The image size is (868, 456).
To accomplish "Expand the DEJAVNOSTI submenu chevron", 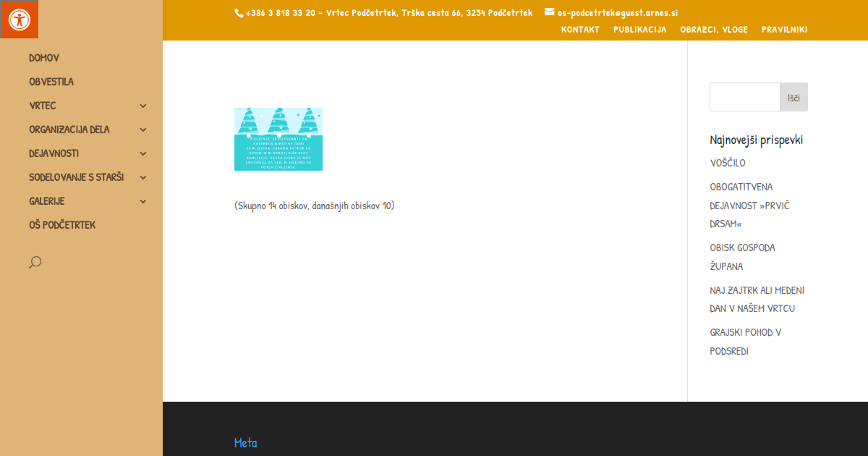I will [x=142, y=153].
